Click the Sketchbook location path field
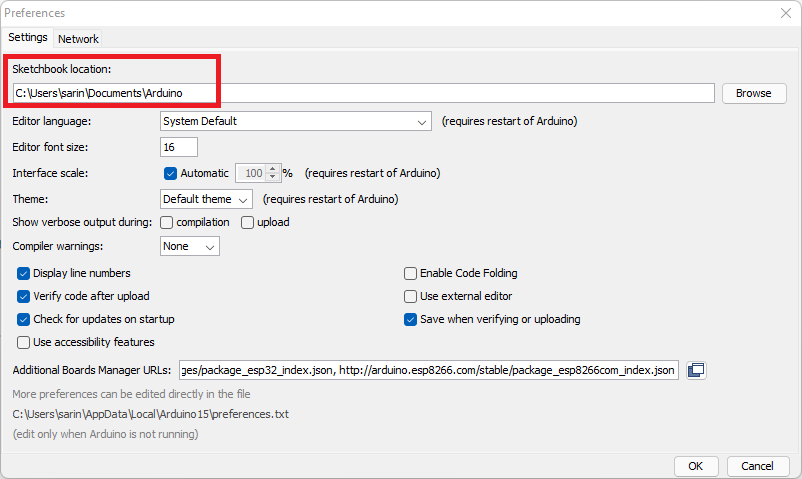The width and height of the screenshot is (802, 479). 363,93
